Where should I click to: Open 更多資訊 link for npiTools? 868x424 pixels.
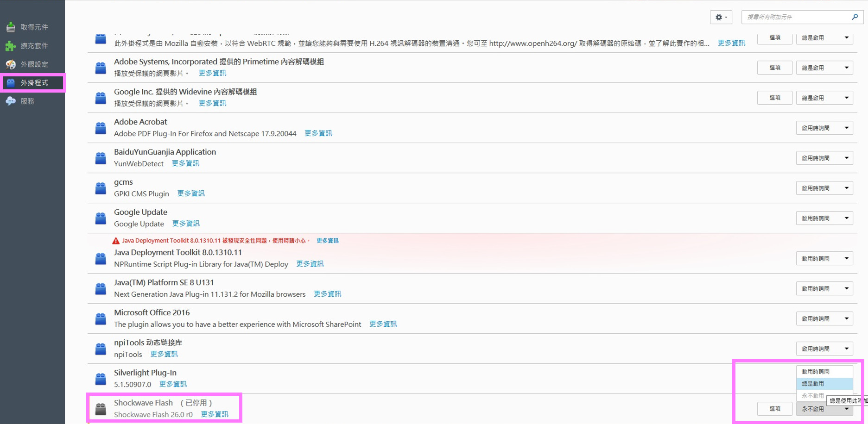coord(164,354)
